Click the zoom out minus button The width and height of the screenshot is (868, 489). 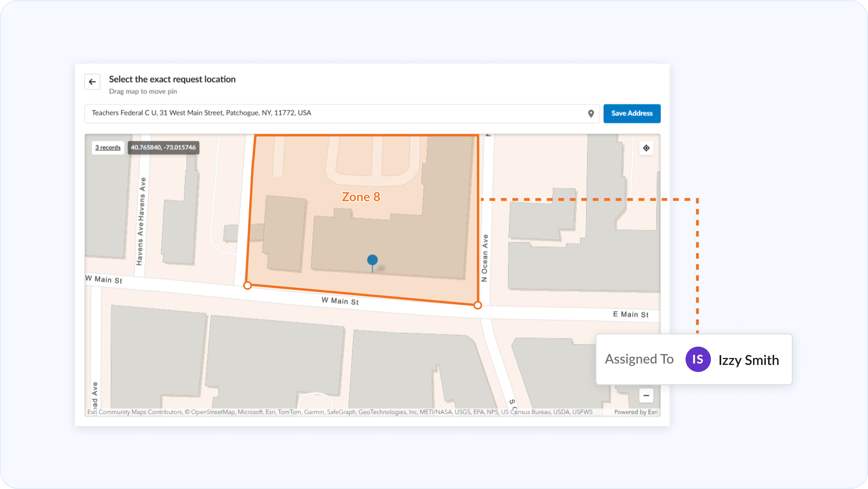646,396
